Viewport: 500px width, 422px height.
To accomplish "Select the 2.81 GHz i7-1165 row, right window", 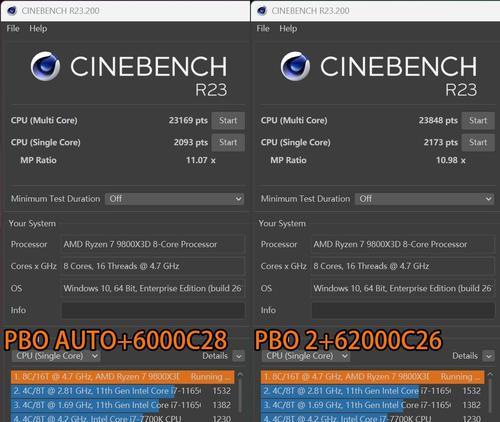I will (373, 391).
